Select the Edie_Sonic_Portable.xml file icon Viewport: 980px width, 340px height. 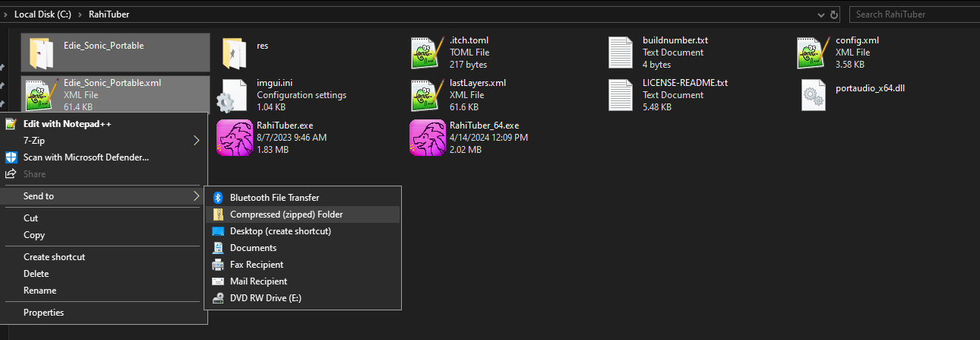pos(42,95)
